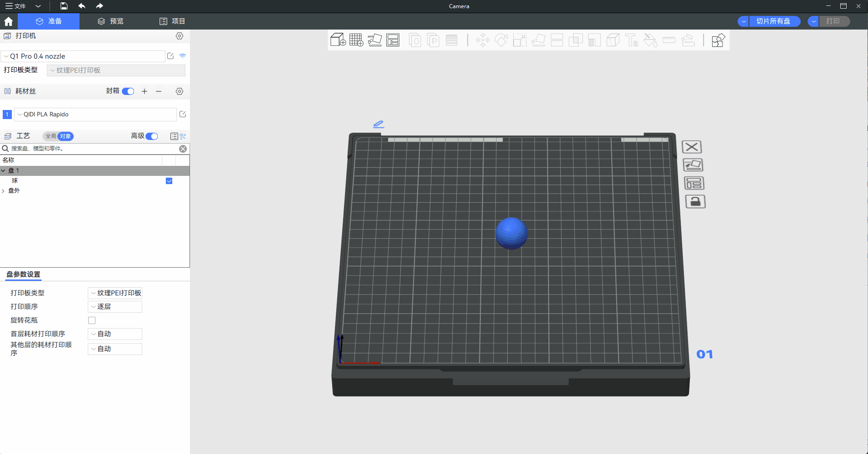This screenshot has width=868, height=454.
Task: Click the search box for plates and models
Action: 91,149
